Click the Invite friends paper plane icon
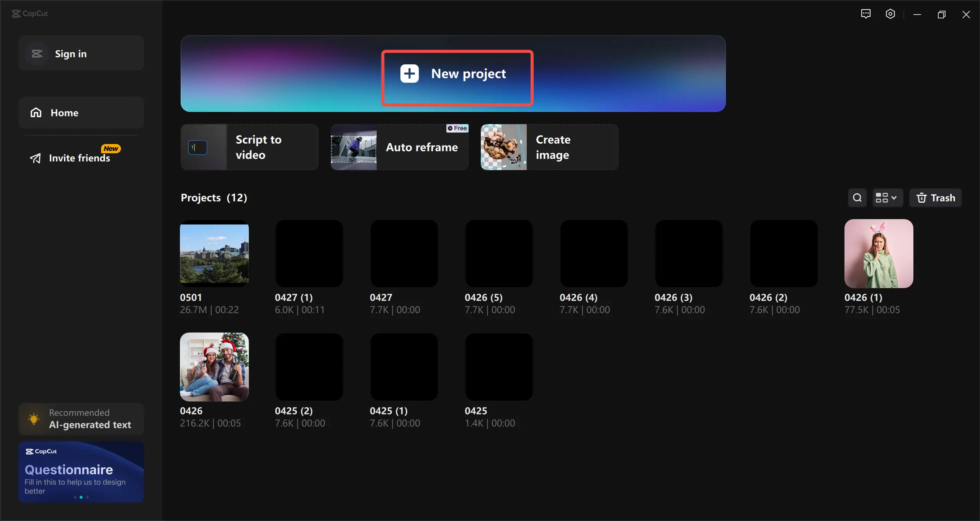980x521 pixels. click(35, 158)
